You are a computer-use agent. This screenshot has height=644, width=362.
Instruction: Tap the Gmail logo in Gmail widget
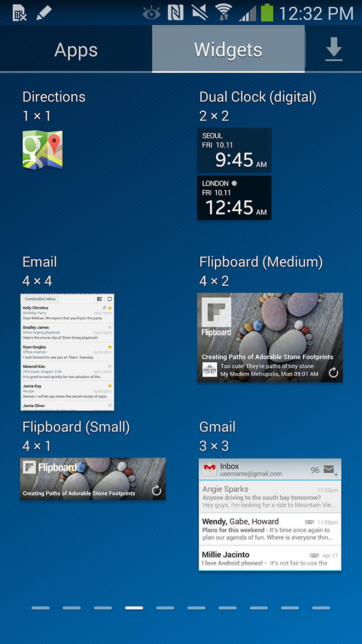pos(210,470)
